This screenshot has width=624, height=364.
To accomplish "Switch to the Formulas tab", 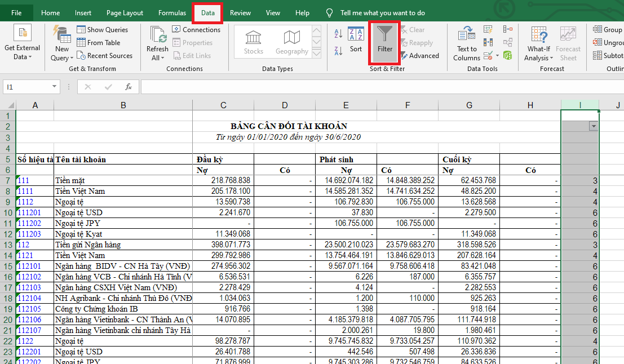I will coord(172,13).
